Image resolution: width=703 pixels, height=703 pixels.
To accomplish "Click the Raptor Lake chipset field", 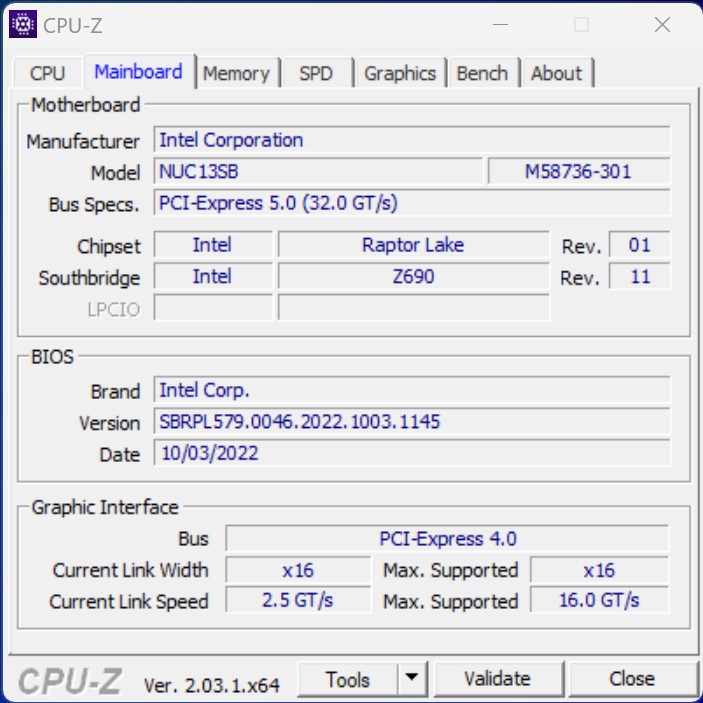I will [x=413, y=245].
